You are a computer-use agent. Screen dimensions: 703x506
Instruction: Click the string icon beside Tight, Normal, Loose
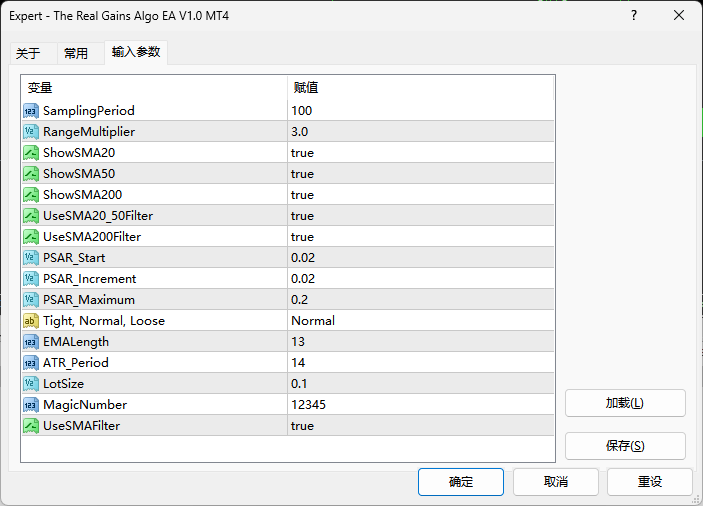tap(30, 320)
